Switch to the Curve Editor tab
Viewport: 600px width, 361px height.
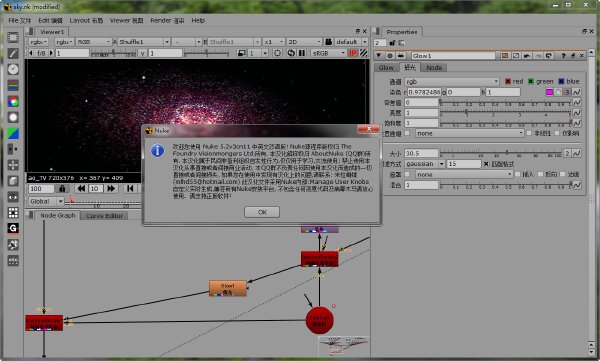point(104,216)
